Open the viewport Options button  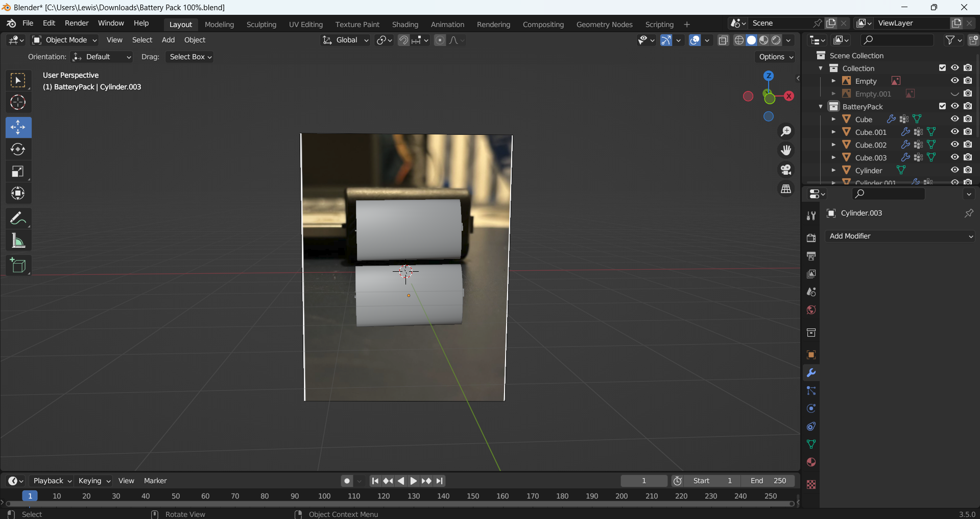(776, 57)
